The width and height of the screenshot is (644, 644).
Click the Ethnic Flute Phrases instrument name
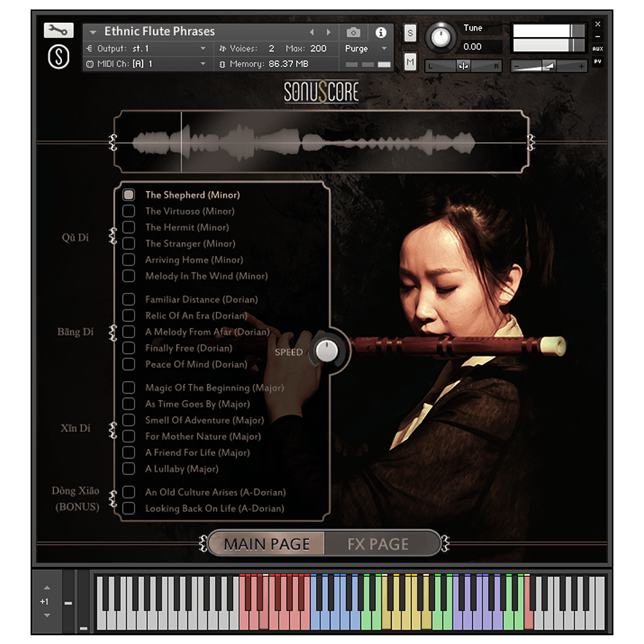pos(160,31)
